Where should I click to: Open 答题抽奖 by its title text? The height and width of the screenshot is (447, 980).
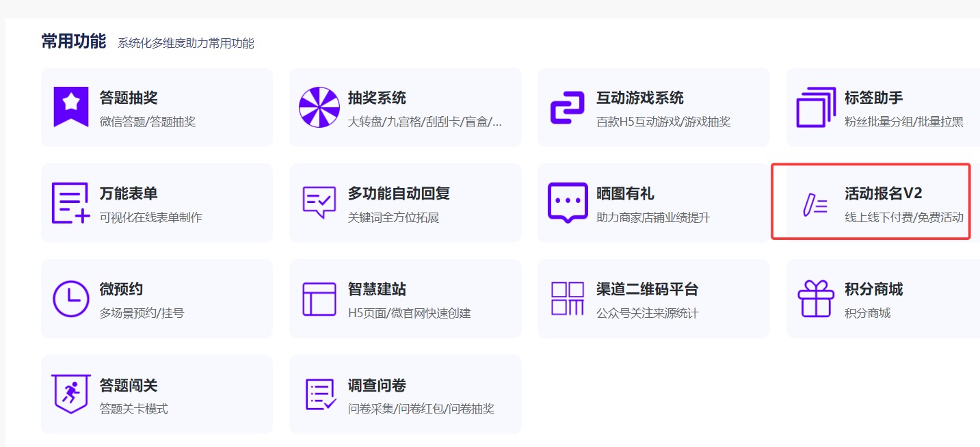click(129, 98)
